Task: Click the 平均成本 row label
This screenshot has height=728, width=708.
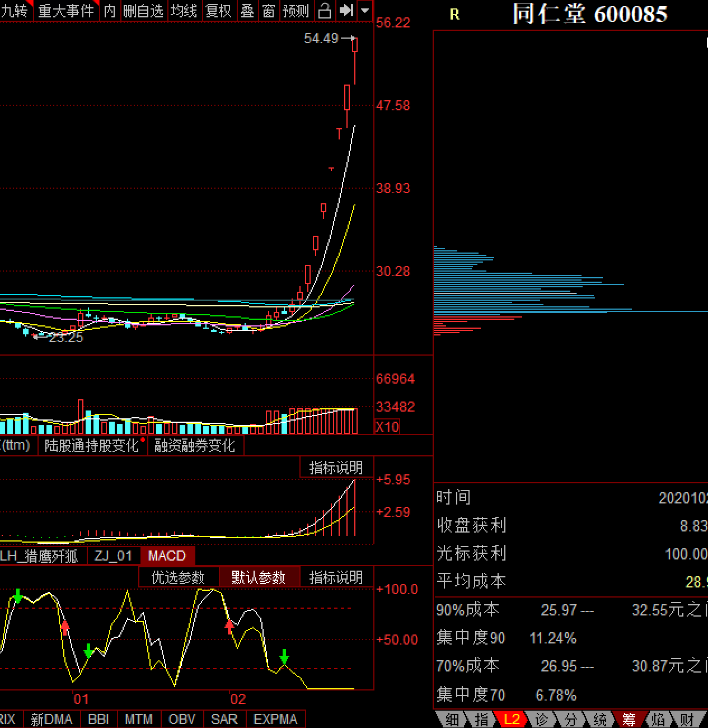Action: [x=471, y=581]
